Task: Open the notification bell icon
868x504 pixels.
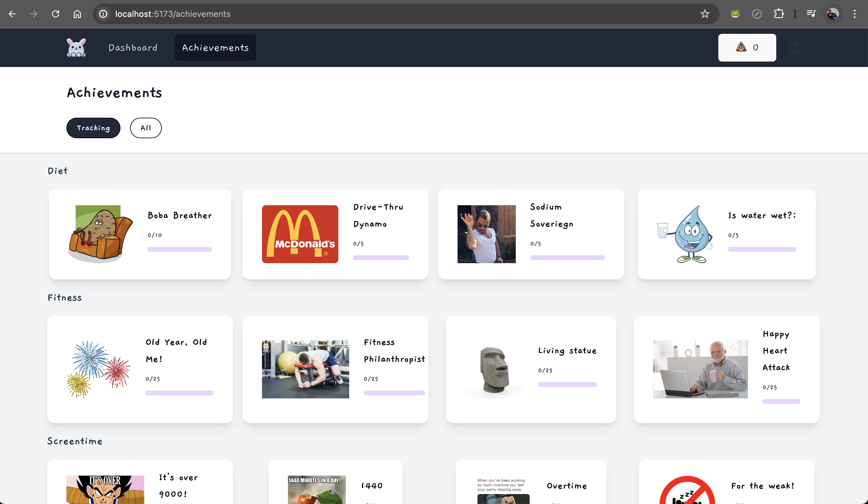Action: pyautogui.click(x=793, y=48)
